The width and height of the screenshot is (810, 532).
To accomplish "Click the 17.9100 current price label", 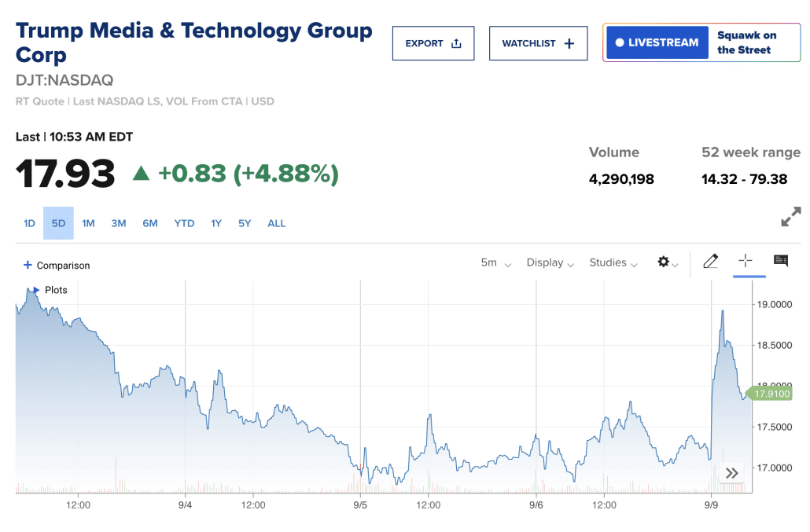I will point(771,394).
